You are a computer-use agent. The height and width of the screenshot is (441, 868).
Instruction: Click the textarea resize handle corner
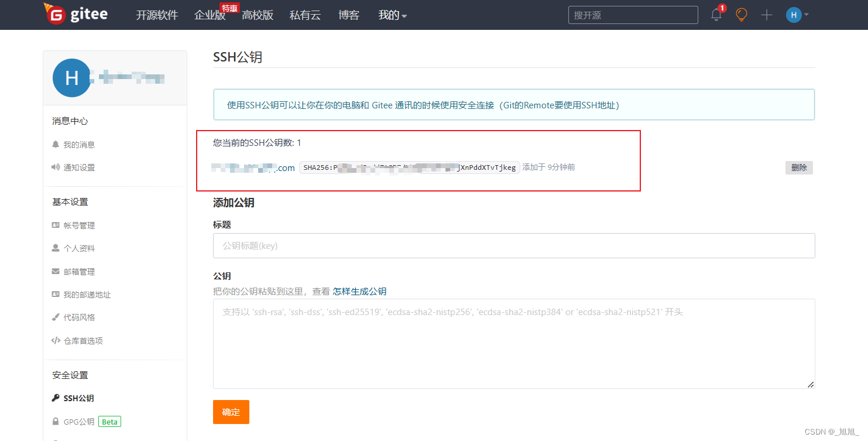tap(811, 384)
